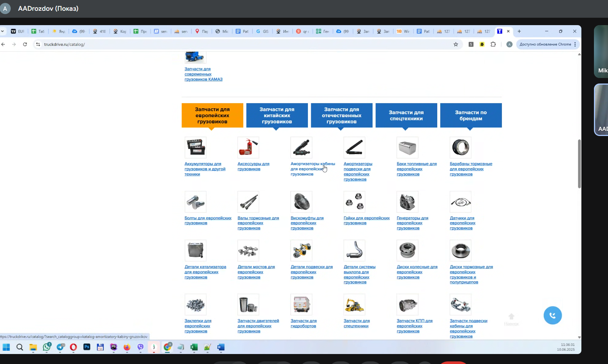Open link Болты для европейских грузовиков
This screenshot has height=364, width=608.
click(x=208, y=221)
